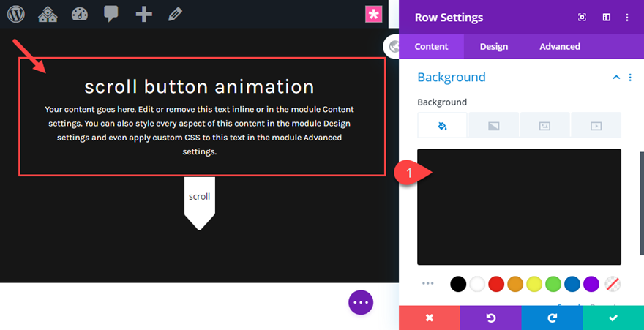Image resolution: width=644 pixels, height=330 pixels.
Task: Open Background section three-dot options
Action: pos(630,77)
